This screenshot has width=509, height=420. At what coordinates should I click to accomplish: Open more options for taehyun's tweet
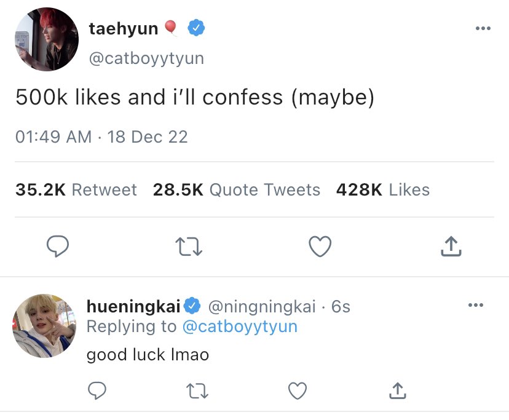tap(483, 28)
